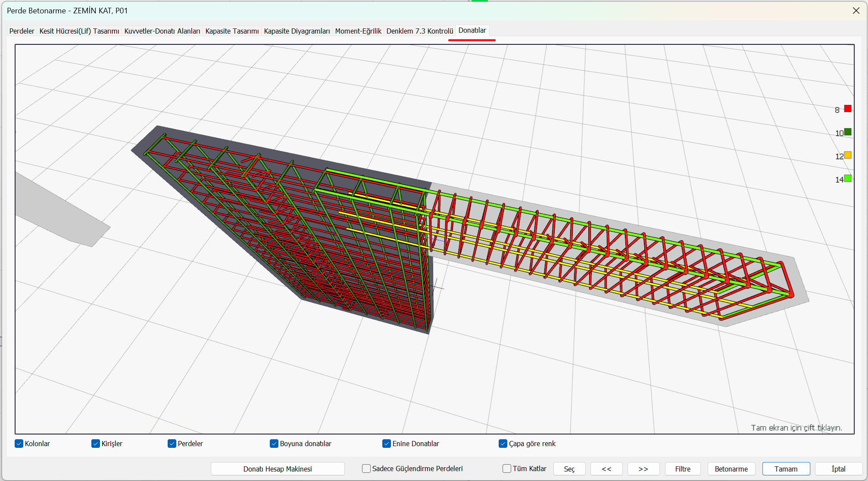868x481 pixels.
Task: Click the yellow 12 mm legend swatch
Action: pyautogui.click(x=848, y=155)
